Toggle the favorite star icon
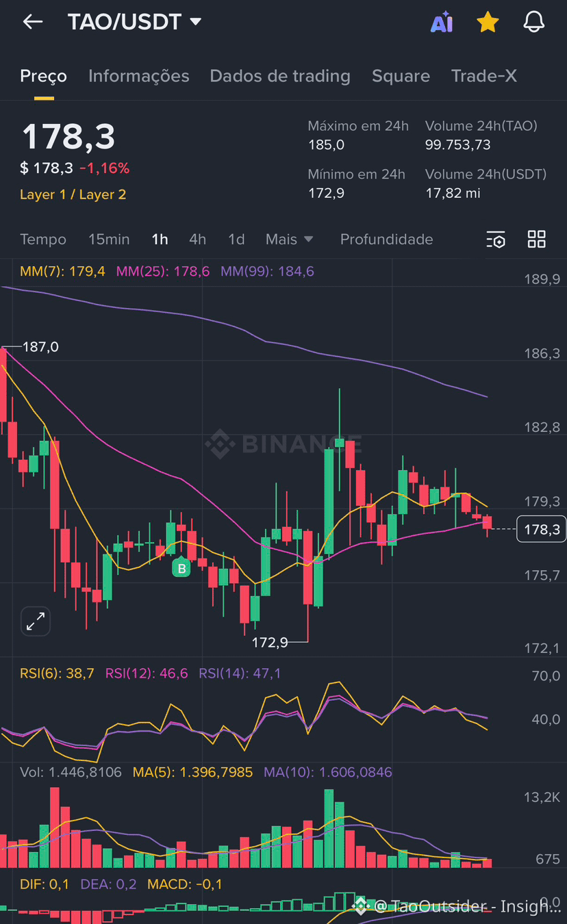This screenshot has height=924, width=567. [488, 22]
